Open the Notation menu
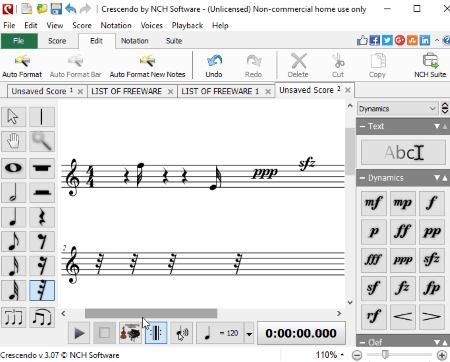Viewport: 450px width, 362px height. pyautogui.click(x=116, y=25)
